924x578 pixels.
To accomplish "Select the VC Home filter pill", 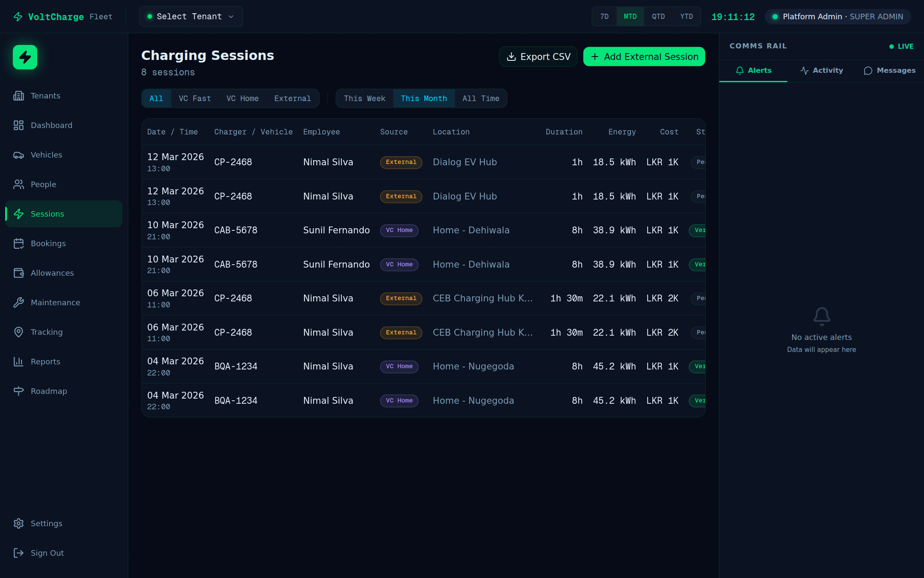I will (x=242, y=98).
